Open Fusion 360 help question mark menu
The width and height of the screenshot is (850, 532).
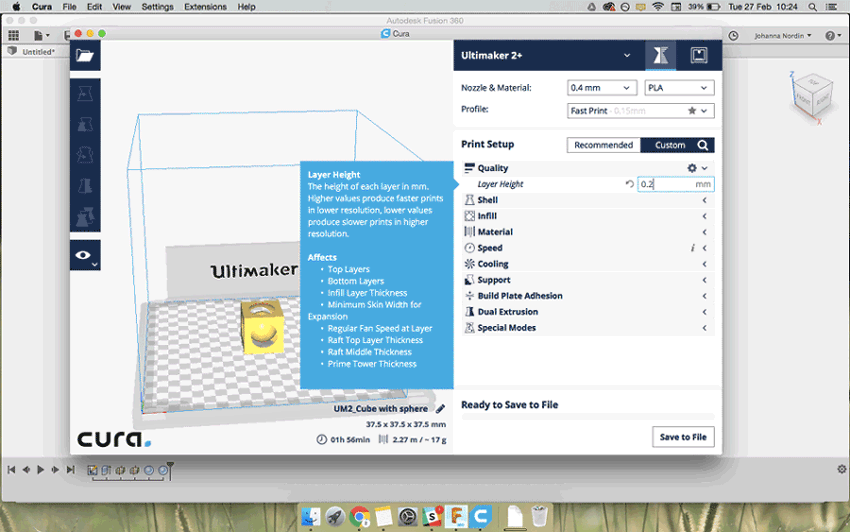coord(833,35)
